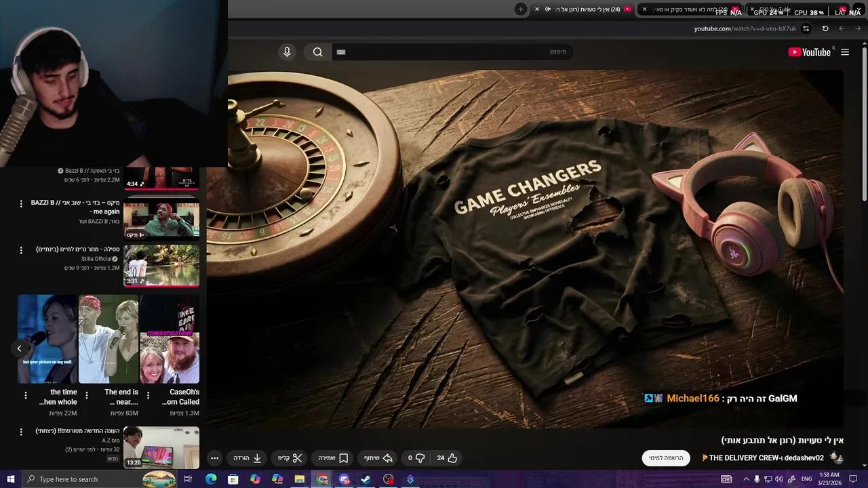Show hidden system tray icons chevron
Viewport: 868px width, 488px height.
746,479
